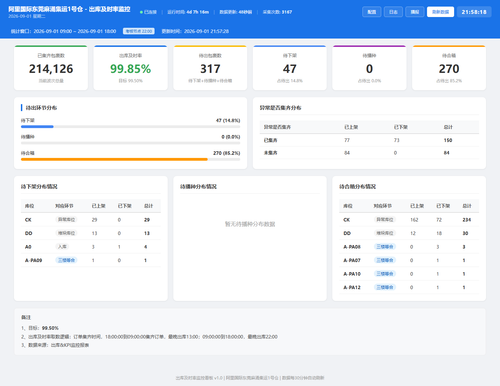The height and width of the screenshot is (386, 500).
Task: Click the 已集齐 row total 150
Action: [448, 140]
